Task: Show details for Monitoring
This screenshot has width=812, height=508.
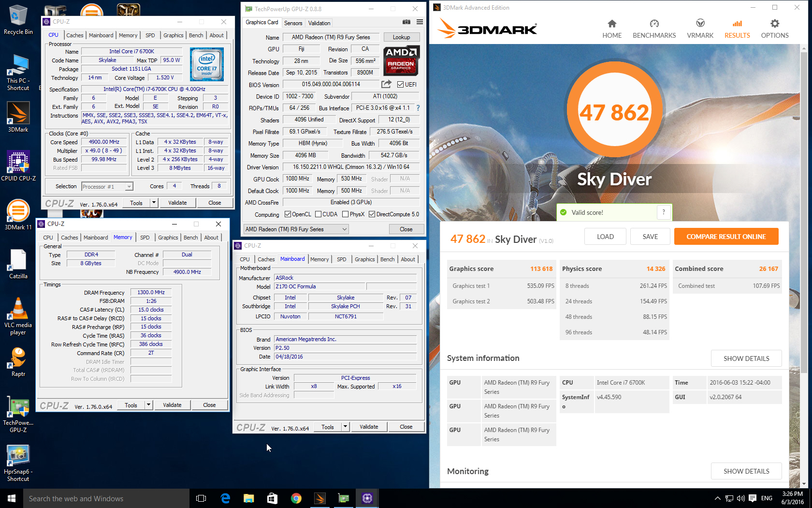Action: point(746,471)
